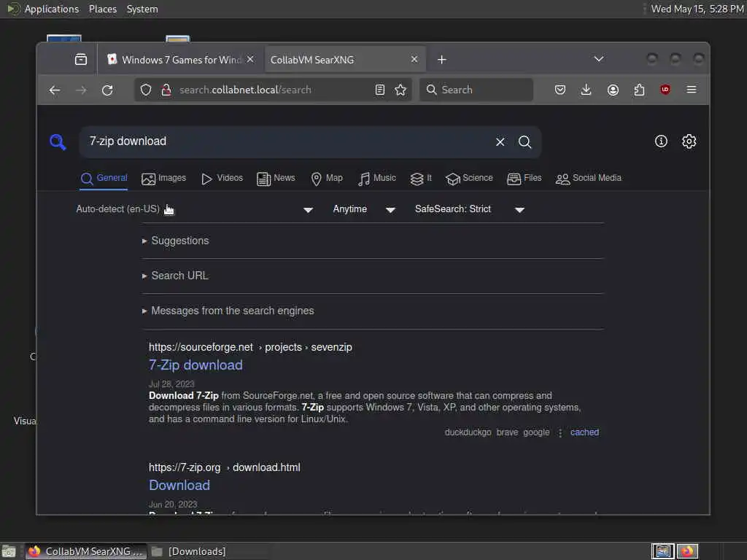Clear the search query with the X icon
The image size is (747, 560).
click(500, 142)
